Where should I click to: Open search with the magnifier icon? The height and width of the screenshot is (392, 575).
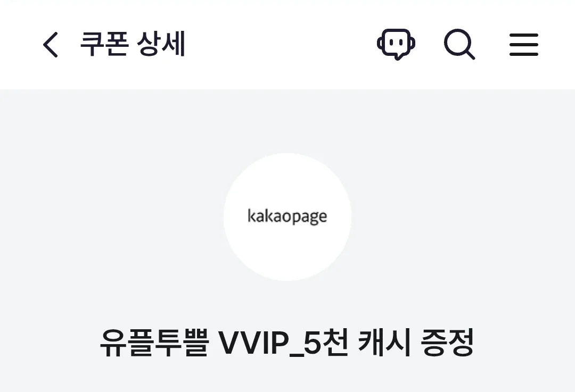[459, 44]
